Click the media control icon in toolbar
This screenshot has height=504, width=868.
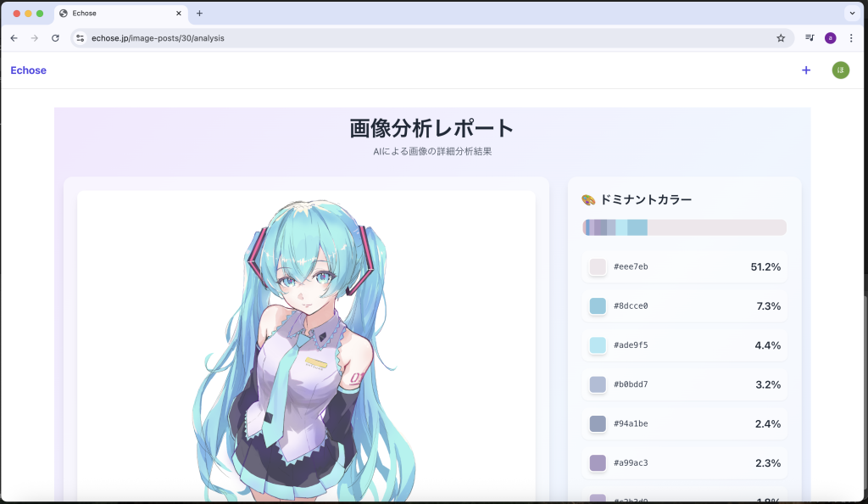coord(810,38)
